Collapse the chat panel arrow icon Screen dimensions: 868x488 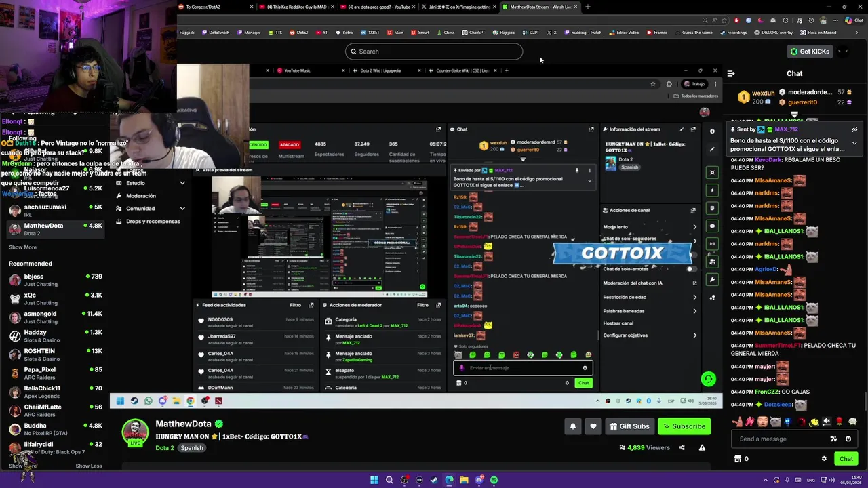click(x=731, y=73)
